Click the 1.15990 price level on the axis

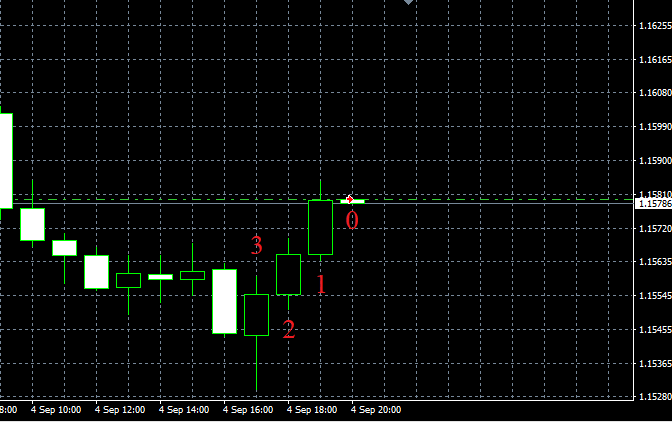click(655, 127)
